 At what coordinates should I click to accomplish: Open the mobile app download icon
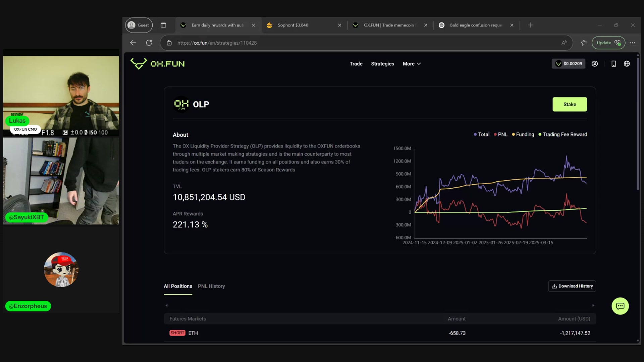click(613, 64)
